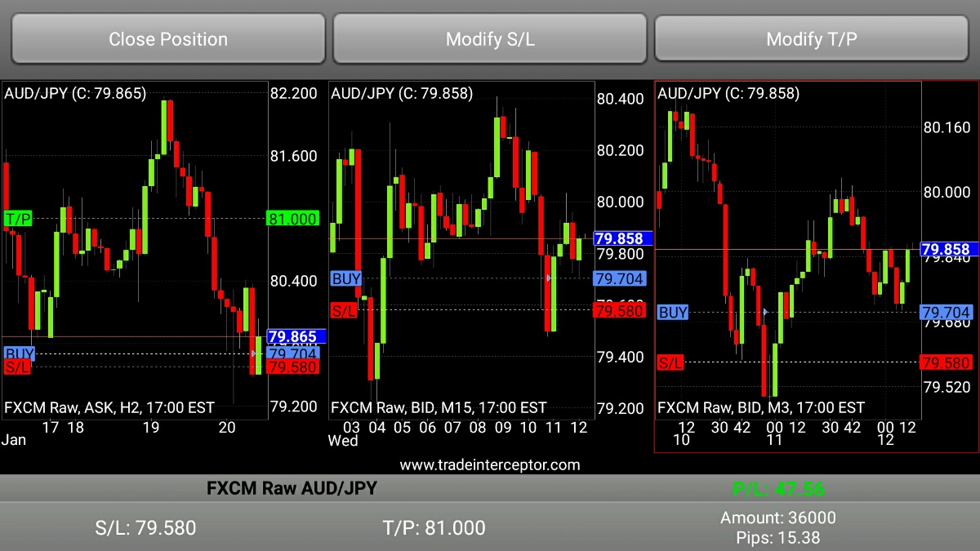980x551 pixels.
Task: Click the 79.580 stop tag on H2 chart
Action: click(x=292, y=367)
